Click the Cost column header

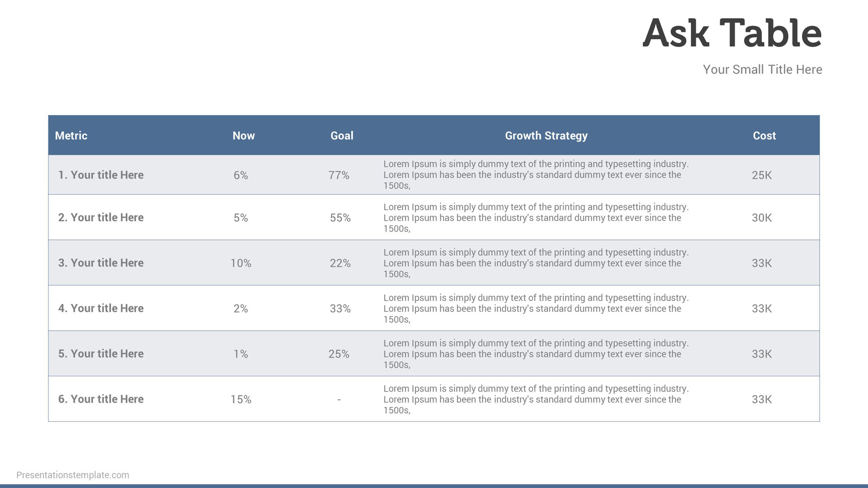[x=764, y=136]
